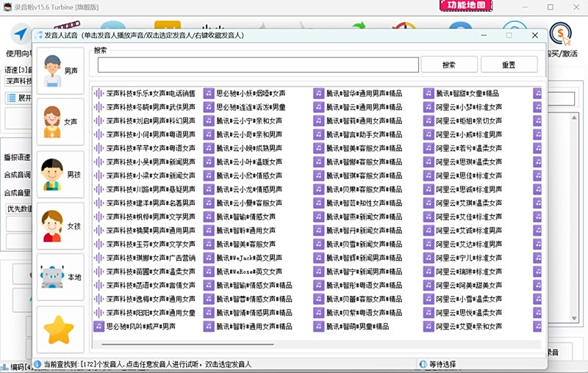Open the 男孩 boy voice category
Image resolution: width=588 pixels, height=373 pixels.
pyautogui.click(x=60, y=173)
